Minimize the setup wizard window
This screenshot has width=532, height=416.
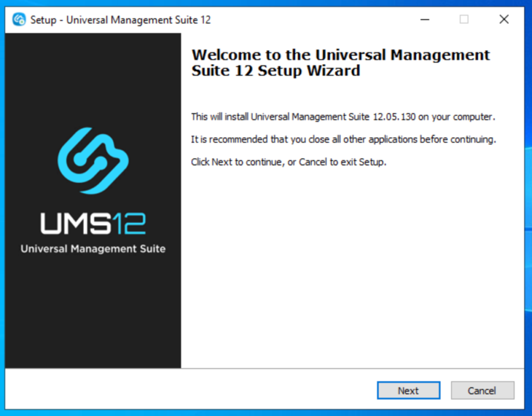(x=425, y=19)
